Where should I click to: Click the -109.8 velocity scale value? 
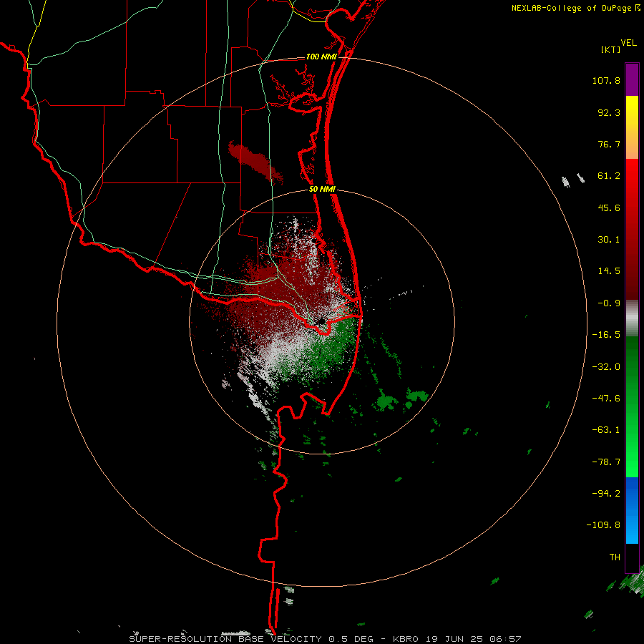click(603, 525)
